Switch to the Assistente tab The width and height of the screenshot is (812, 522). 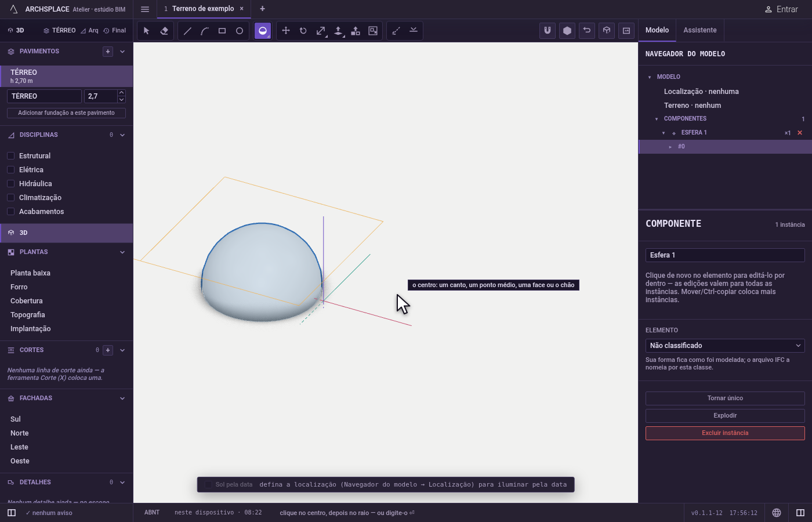pyautogui.click(x=700, y=30)
